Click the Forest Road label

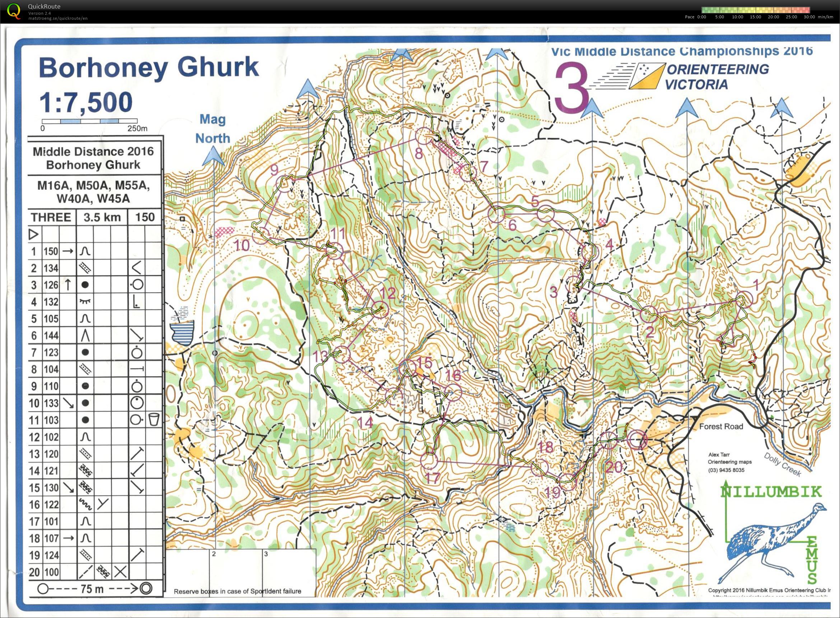pos(721,427)
